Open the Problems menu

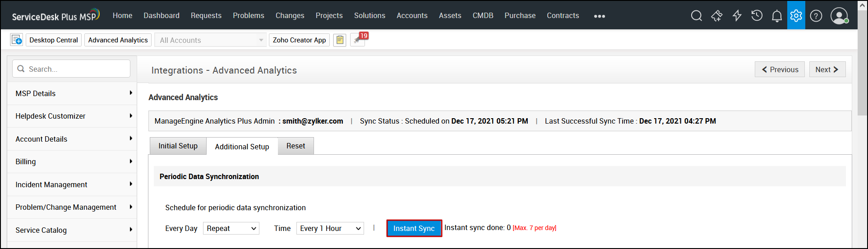click(249, 15)
